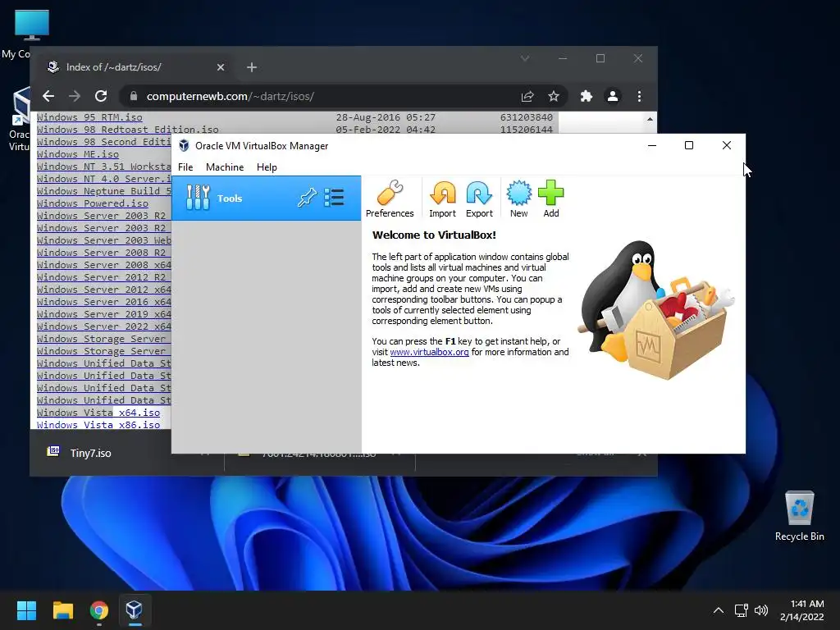
Task: Click the Add machine icon
Action: click(550, 199)
